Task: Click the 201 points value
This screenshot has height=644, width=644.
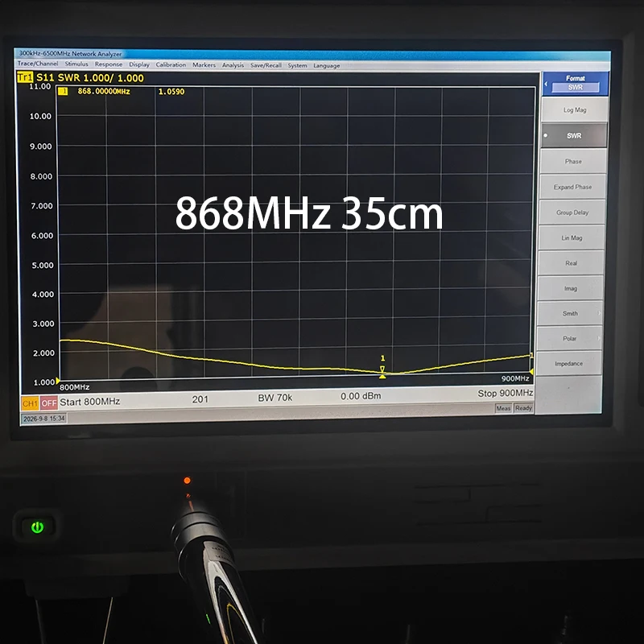Action: [x=200, y=398]
